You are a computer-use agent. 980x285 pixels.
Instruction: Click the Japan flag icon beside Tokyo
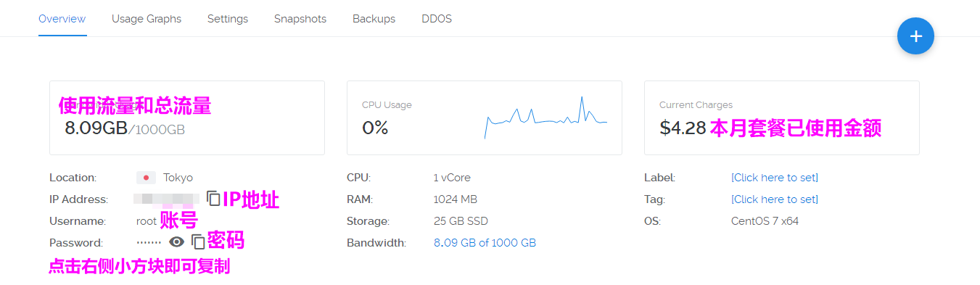(146, 178)
